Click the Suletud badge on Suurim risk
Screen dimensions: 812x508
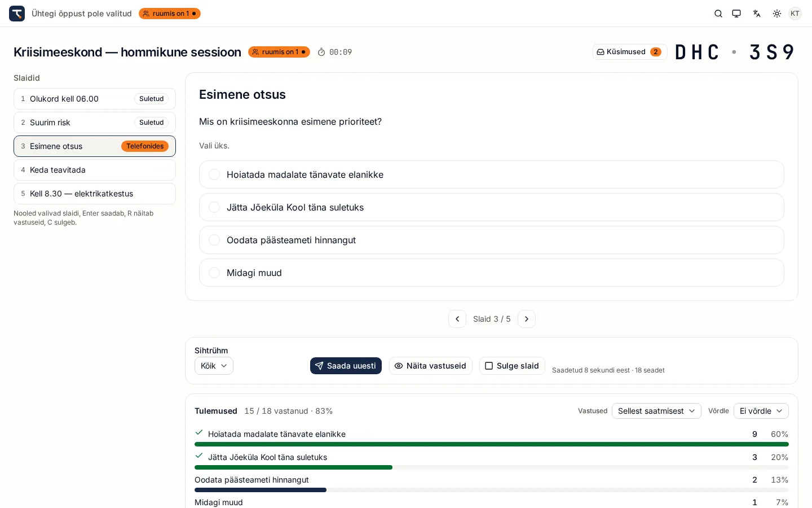pos(151,122)
